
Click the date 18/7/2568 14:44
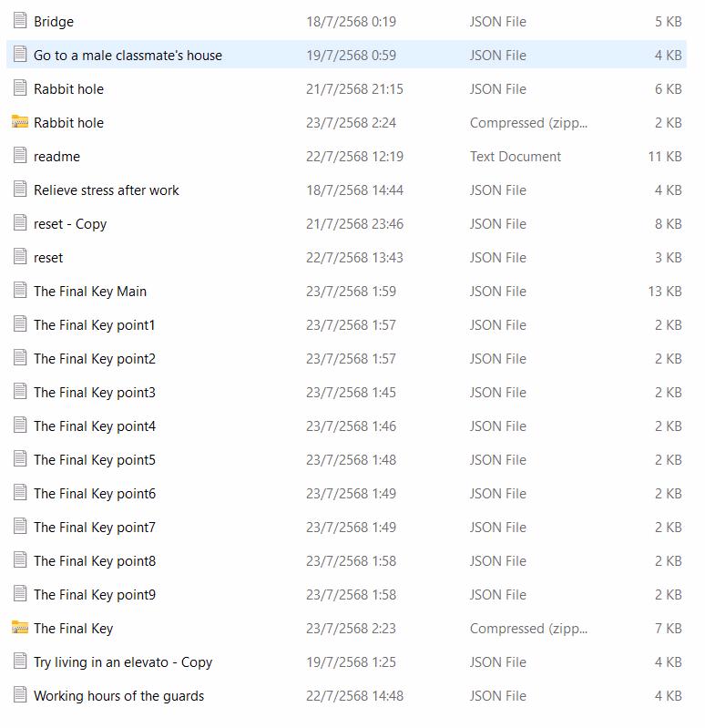coord(354,190)
